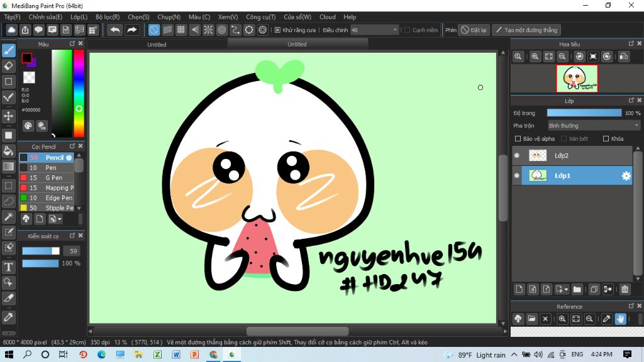
Task: Toggle the Khử răng cưa checkbox
Action: (x=277, y=30)
